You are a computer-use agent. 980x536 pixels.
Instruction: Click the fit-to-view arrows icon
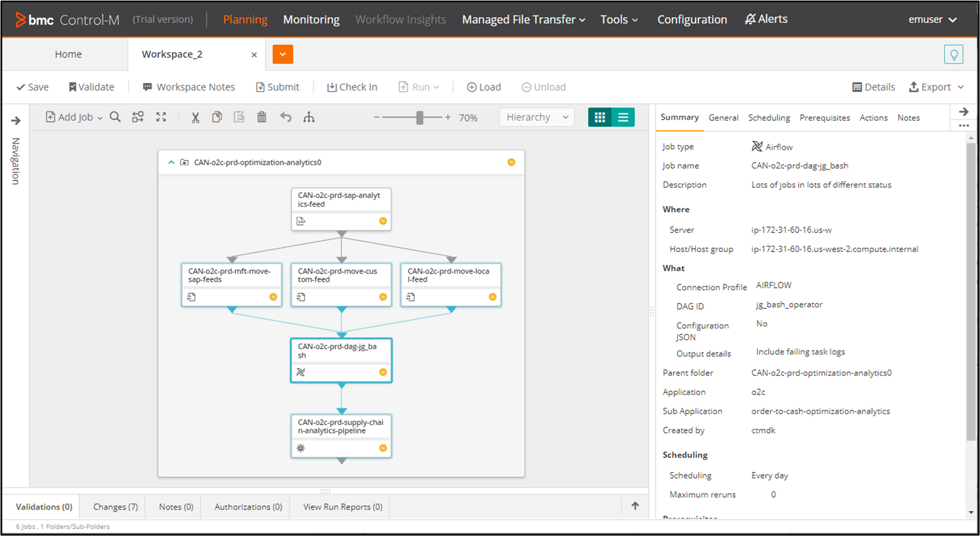[161, 117]
